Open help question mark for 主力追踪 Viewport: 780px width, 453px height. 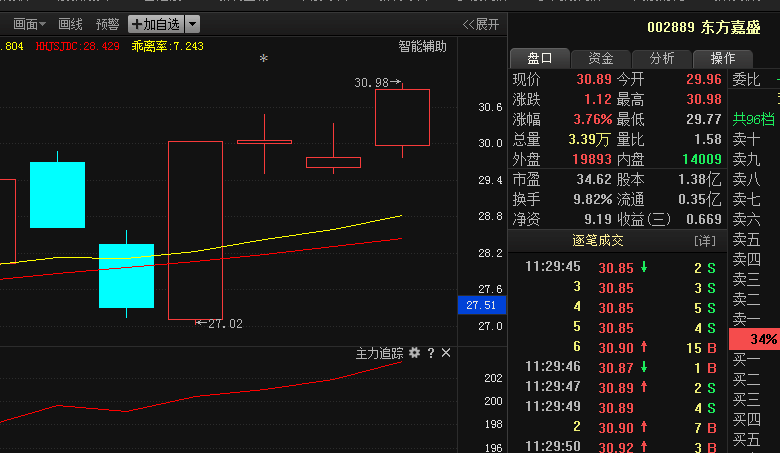tap(431, 353)
